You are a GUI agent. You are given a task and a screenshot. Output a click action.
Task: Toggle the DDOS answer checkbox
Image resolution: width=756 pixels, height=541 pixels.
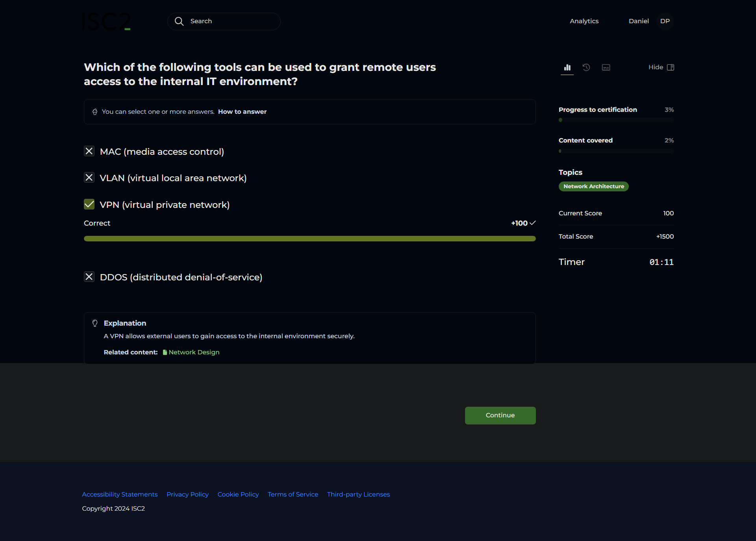(89, 277)
